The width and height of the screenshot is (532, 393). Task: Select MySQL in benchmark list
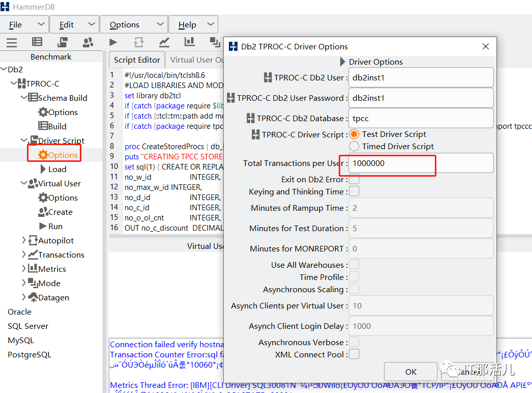pos(21,341)
